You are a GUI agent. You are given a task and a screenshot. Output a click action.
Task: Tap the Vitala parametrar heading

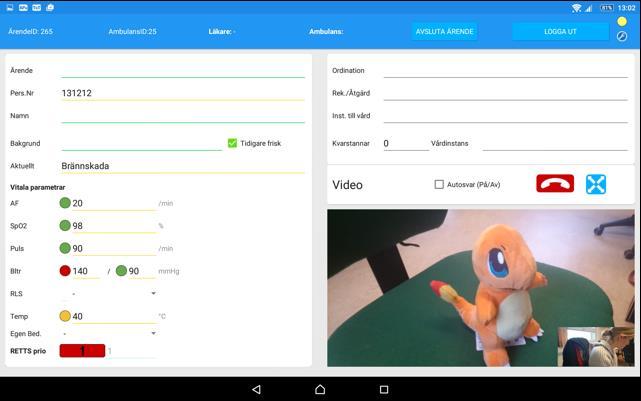point(38,187)
